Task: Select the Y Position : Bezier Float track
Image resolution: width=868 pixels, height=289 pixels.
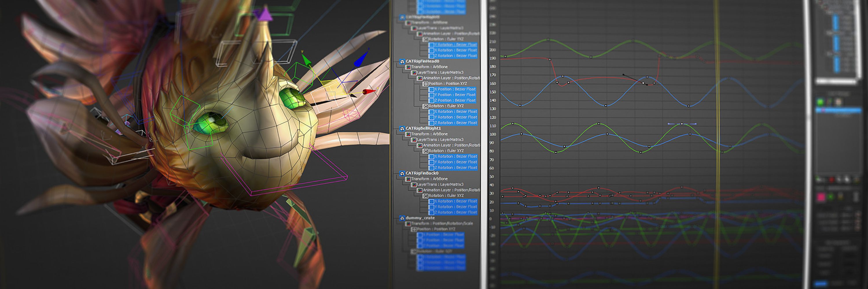Action: [x=453, y=95]
